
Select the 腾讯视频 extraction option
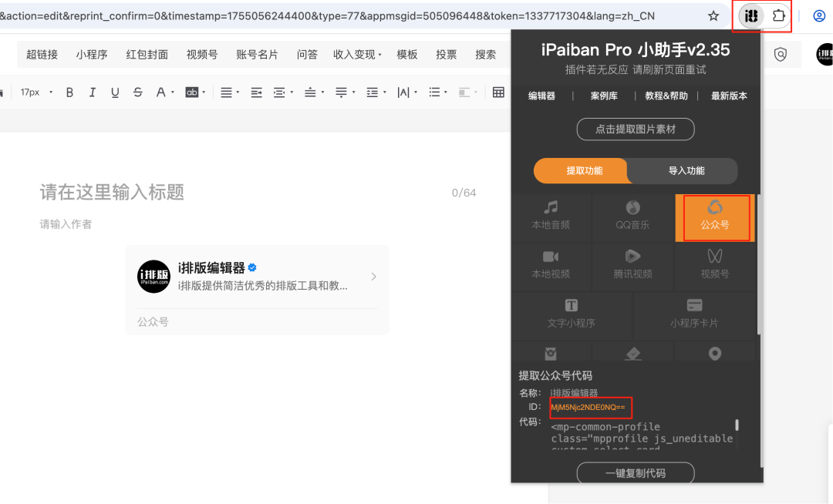click(632, 266)
